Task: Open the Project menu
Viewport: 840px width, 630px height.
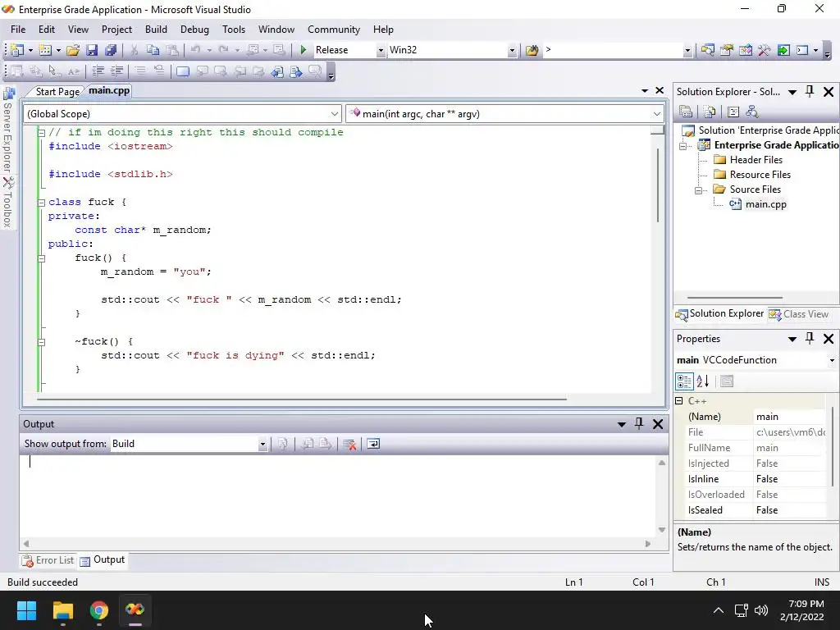Action: (116, 30)
